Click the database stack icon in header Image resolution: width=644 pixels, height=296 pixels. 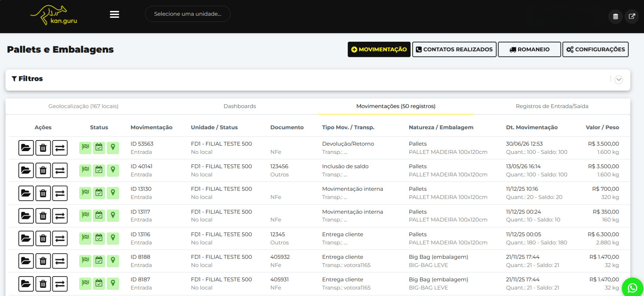pyautogui.click(x=615, y=16)
